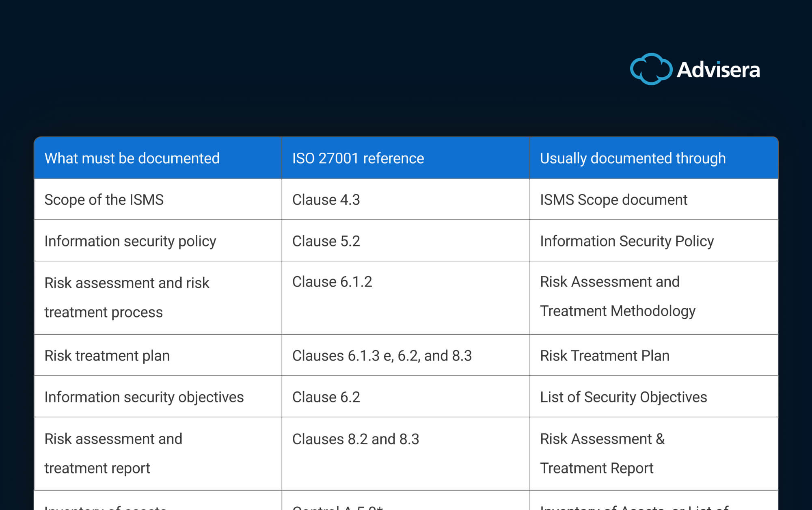Click the Advisera cloud logo icon
The image size is (812, 510).
[x=651, y=69]
